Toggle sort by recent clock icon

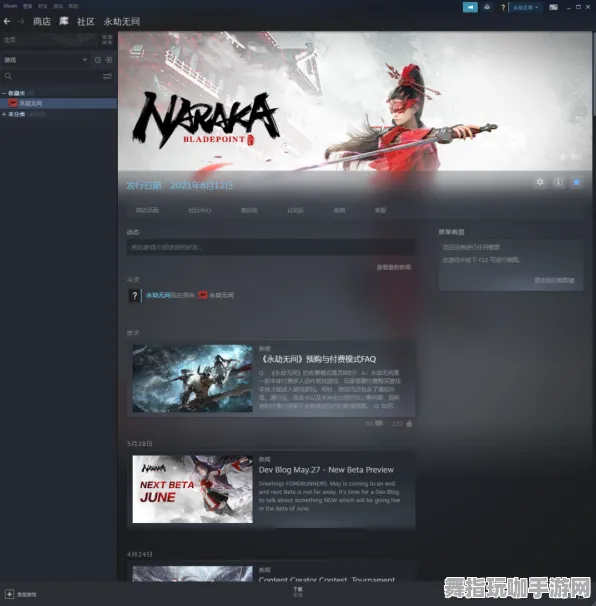tap(98, 60)
